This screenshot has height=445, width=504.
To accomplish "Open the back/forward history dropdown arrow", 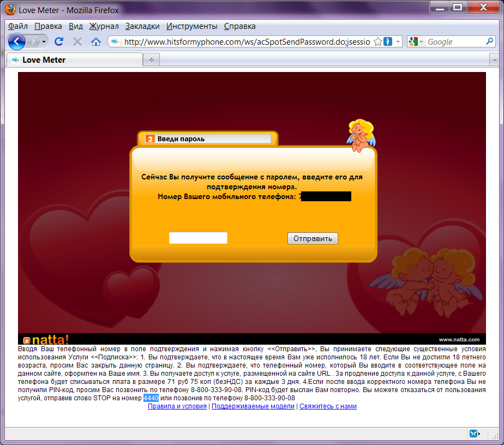I will pyautogui.click(x=44, y=42).
